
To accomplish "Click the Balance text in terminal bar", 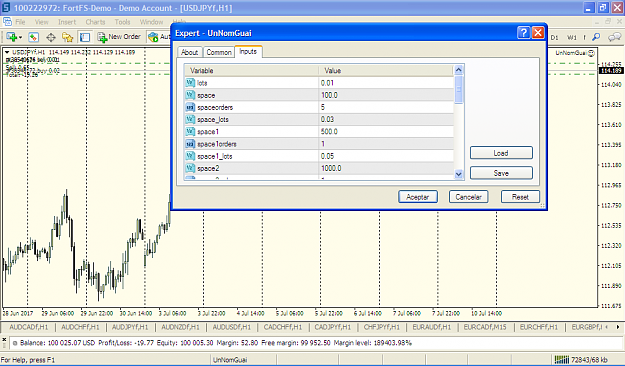I will [57, 343].
